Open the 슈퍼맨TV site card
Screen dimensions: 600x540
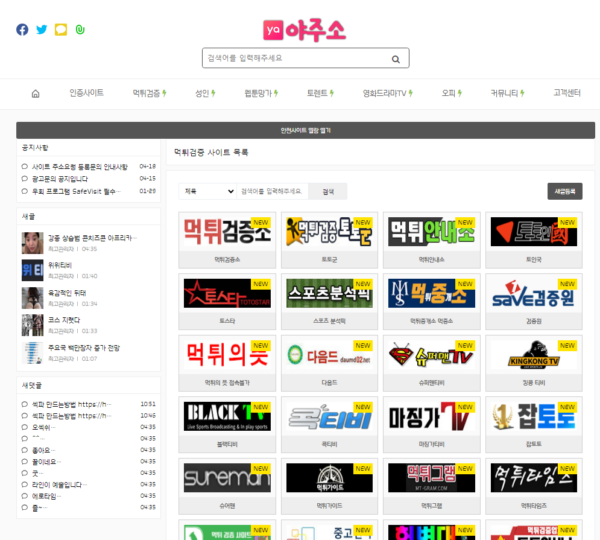(432, 363)
